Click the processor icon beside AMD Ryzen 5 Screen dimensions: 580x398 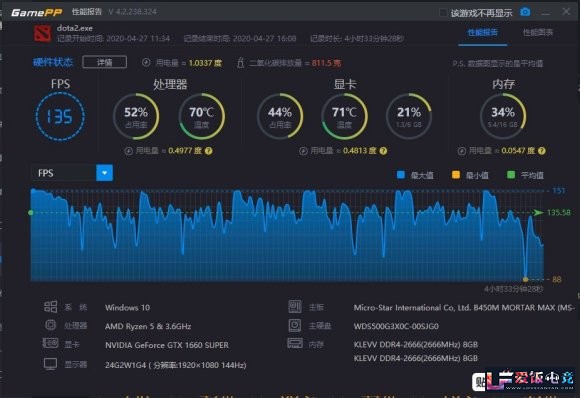tap(50, 325)
